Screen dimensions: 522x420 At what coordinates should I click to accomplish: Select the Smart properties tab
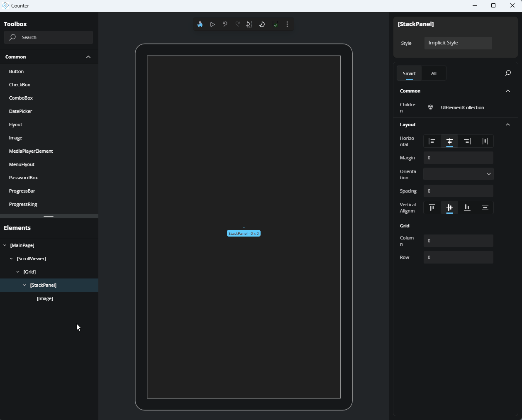coord(409,73)
